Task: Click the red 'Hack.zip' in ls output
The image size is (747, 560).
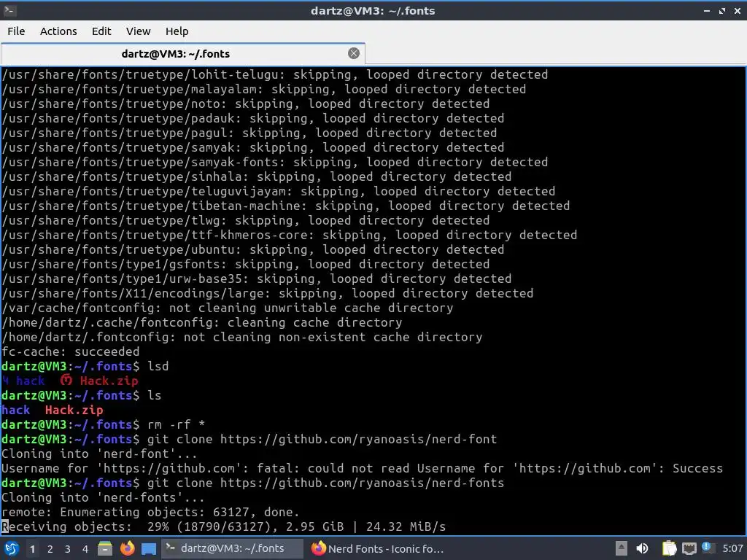Action: point(74,410)
